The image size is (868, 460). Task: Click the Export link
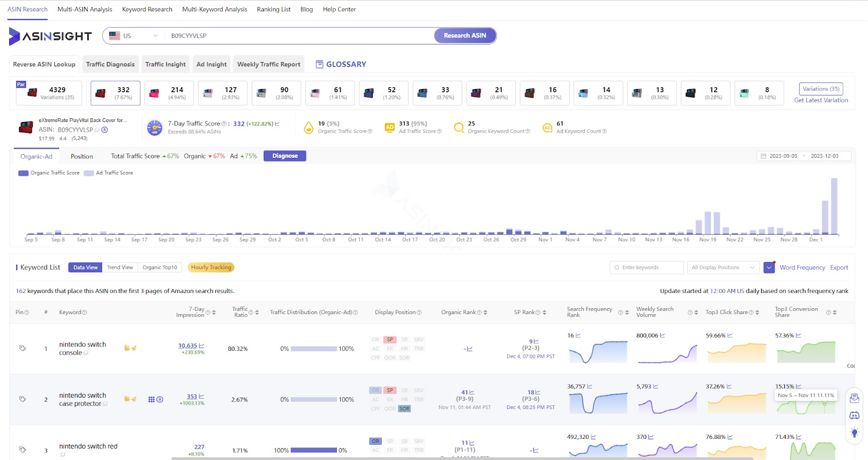coord(839,267)
